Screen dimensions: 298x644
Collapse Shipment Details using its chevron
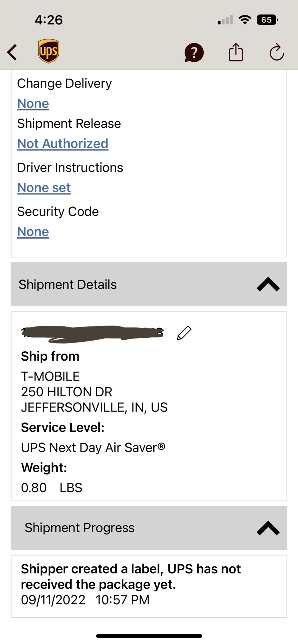point(268,284)
